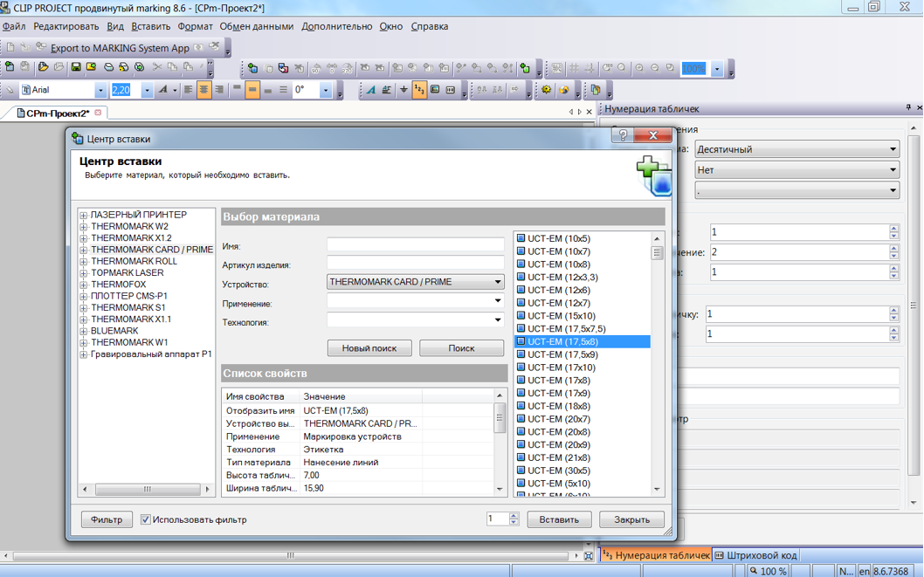Click the 'Артикул изделия' input field

[x=416, y=263]
